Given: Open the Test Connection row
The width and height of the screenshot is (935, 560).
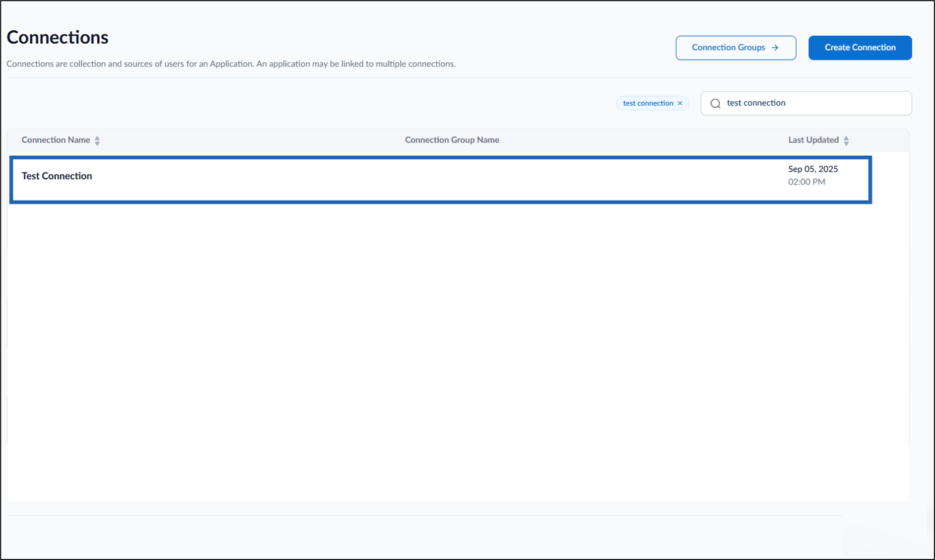Looking at the screenshot, I should coord(440,180).
